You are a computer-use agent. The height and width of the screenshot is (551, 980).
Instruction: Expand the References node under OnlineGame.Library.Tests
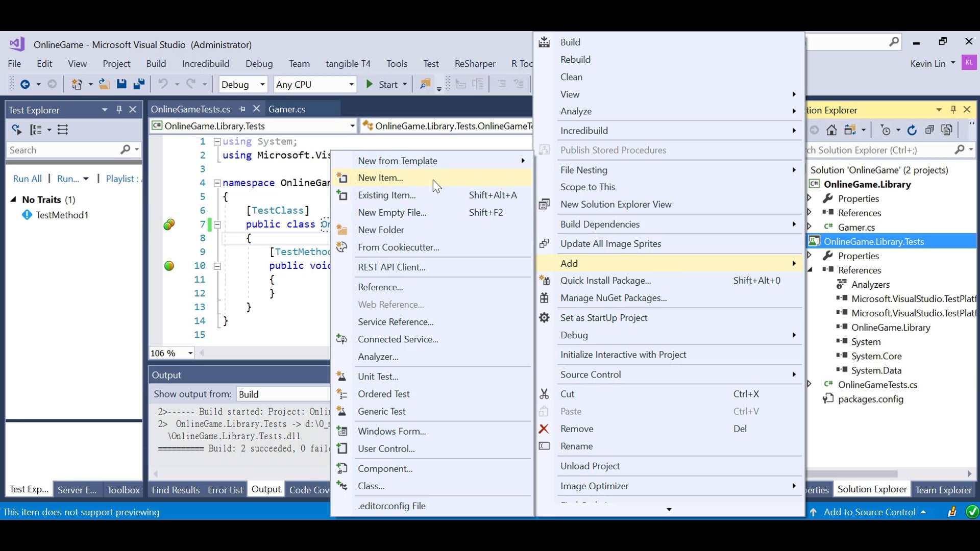coord(811,270)
